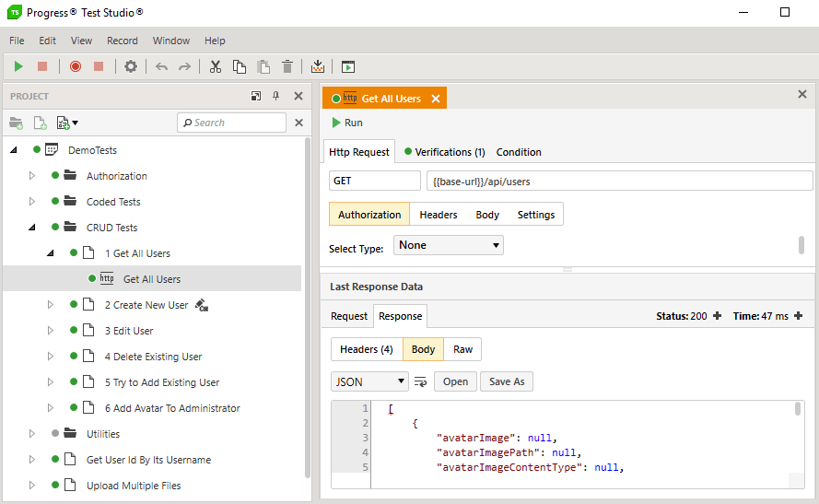819x504 pixels.
Task: Open the View menu
Action: click(x=81, y=41)
